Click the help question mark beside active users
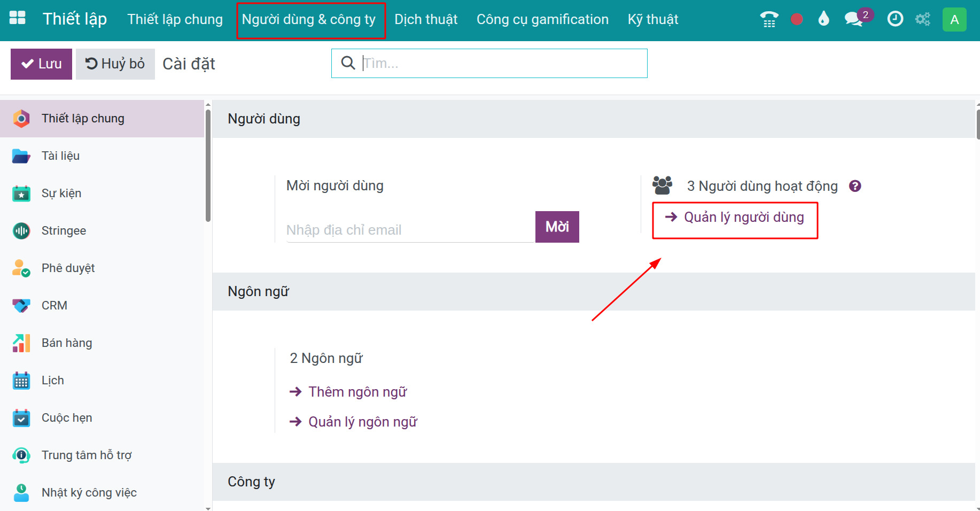This screenshot has height=511, width=980. click(854, 186)
